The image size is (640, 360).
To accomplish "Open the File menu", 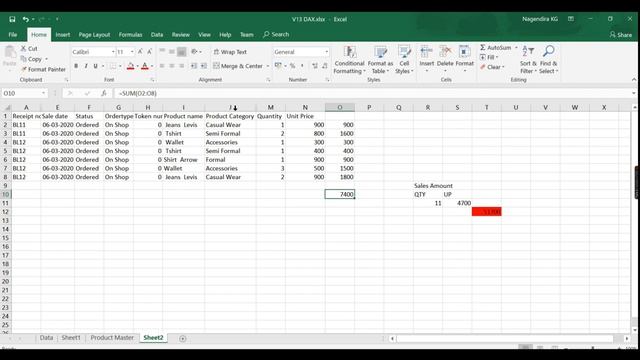I will [13, 35].
